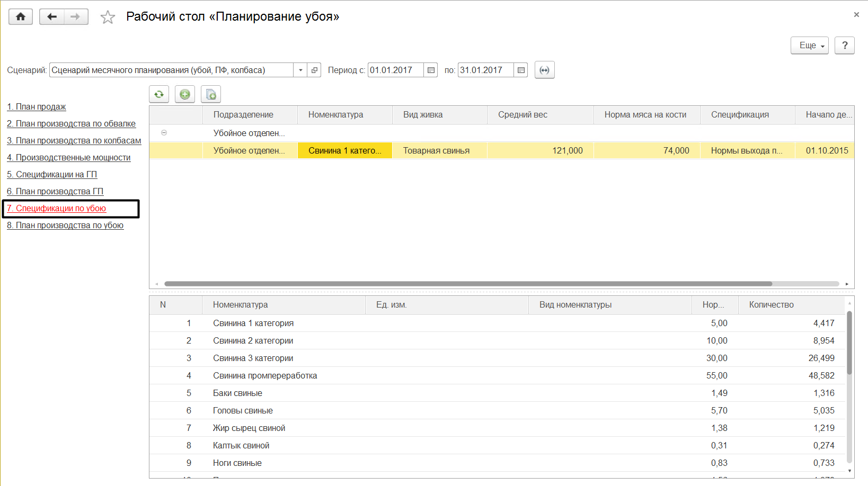Select the Баки свиные row

(497, 393)
